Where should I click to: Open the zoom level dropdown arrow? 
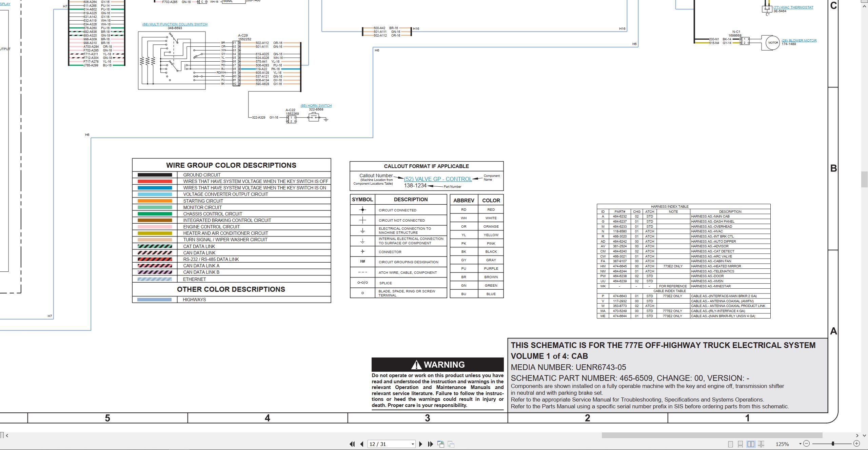[x=800, y=444]
